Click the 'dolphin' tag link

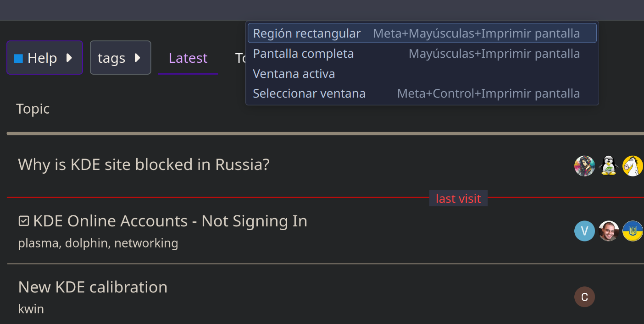[86, 243]
